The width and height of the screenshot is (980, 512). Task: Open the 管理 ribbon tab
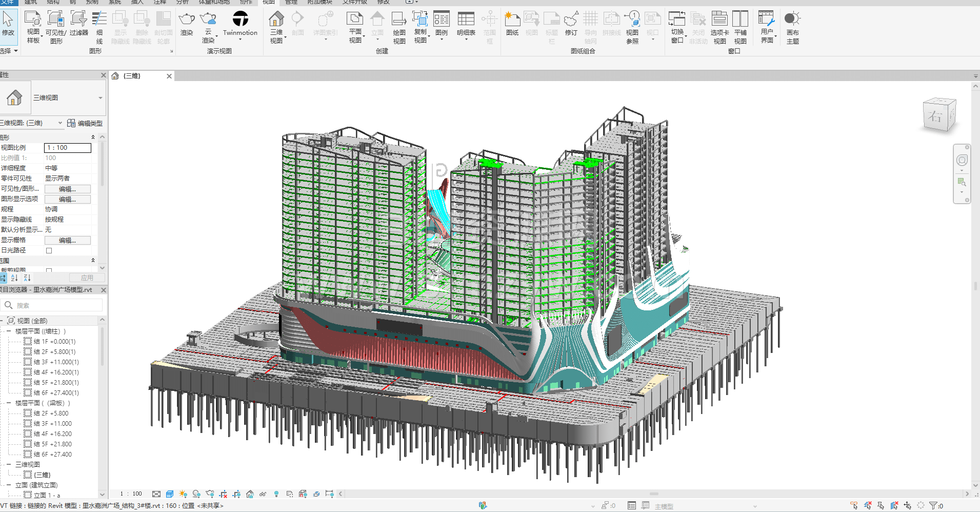[291, 2]
